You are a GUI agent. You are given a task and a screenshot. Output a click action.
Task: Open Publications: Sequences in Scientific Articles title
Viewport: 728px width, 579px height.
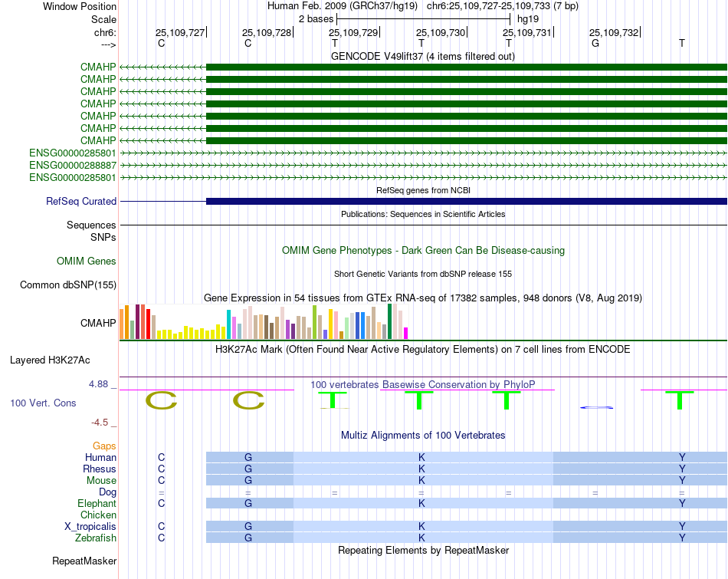coord(423,214)
